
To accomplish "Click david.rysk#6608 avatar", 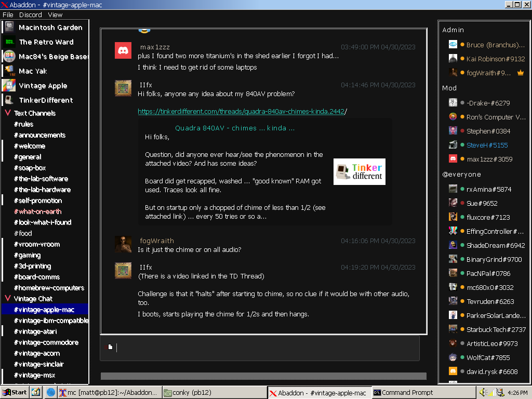I will tap(453, 371).
